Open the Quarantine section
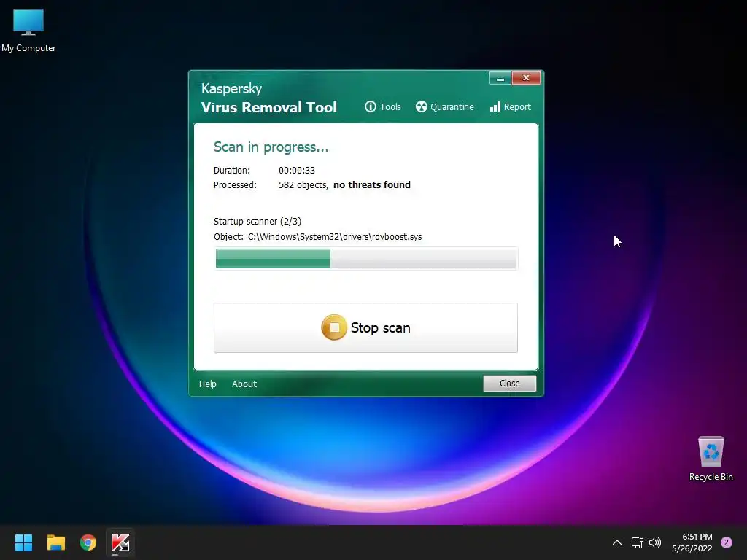Screen dimensions: 747x560 pos(444,106)
